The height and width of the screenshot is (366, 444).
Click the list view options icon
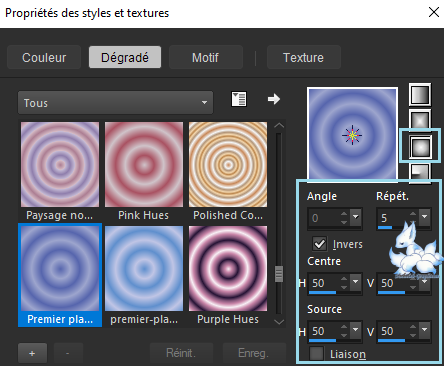pyautogui.click(x=239, y=99)
